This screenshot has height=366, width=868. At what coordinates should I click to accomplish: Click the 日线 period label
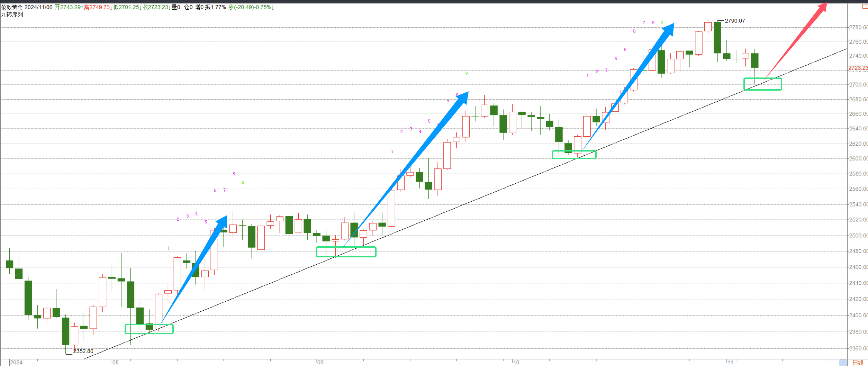pyautogui.click(x=858, y=363)
